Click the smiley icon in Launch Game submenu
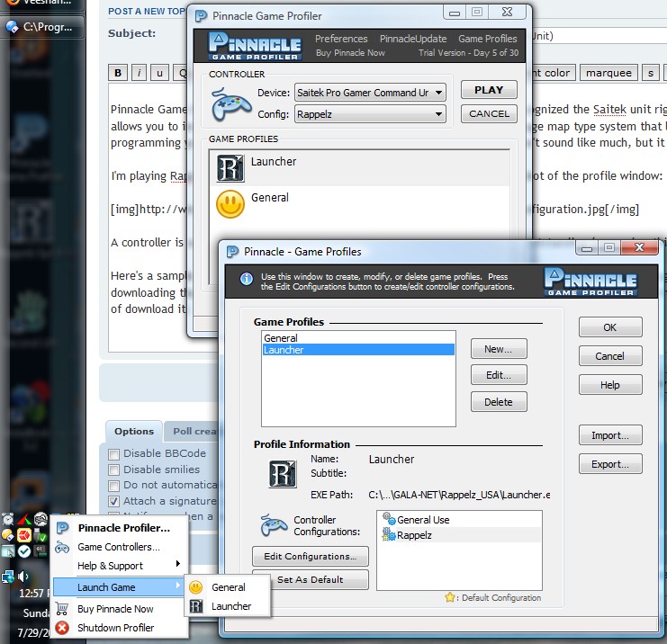Screen dimensions: 667x644 pos(195,587)
